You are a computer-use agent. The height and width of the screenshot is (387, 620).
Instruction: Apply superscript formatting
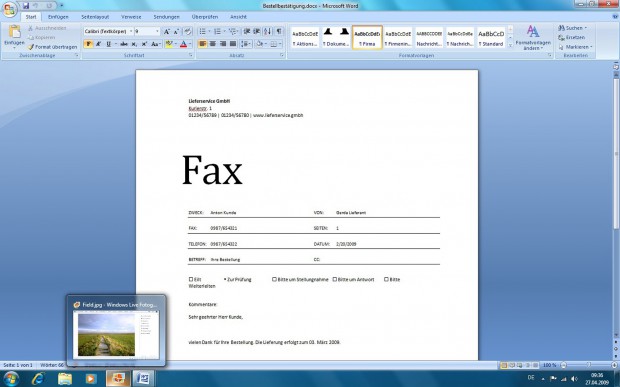(x=144, y=44)
